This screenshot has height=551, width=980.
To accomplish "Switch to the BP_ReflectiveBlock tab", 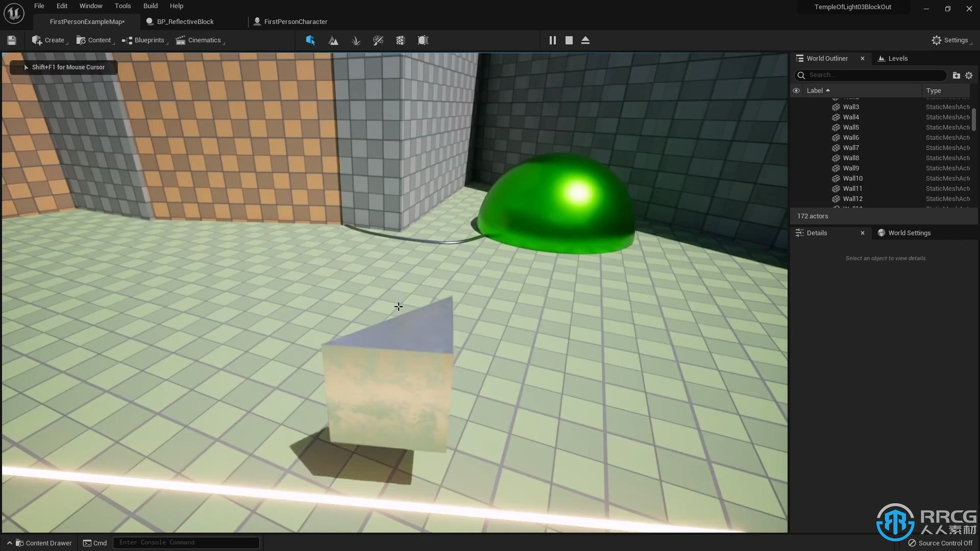I will coord(185,22).
